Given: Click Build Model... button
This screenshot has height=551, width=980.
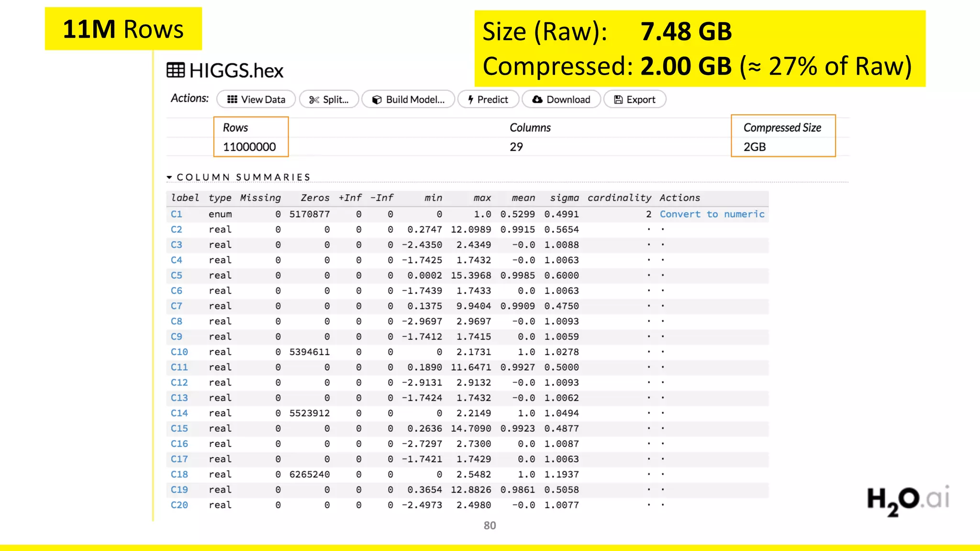Looking at the screenshot, I should [x=408, y=99].
